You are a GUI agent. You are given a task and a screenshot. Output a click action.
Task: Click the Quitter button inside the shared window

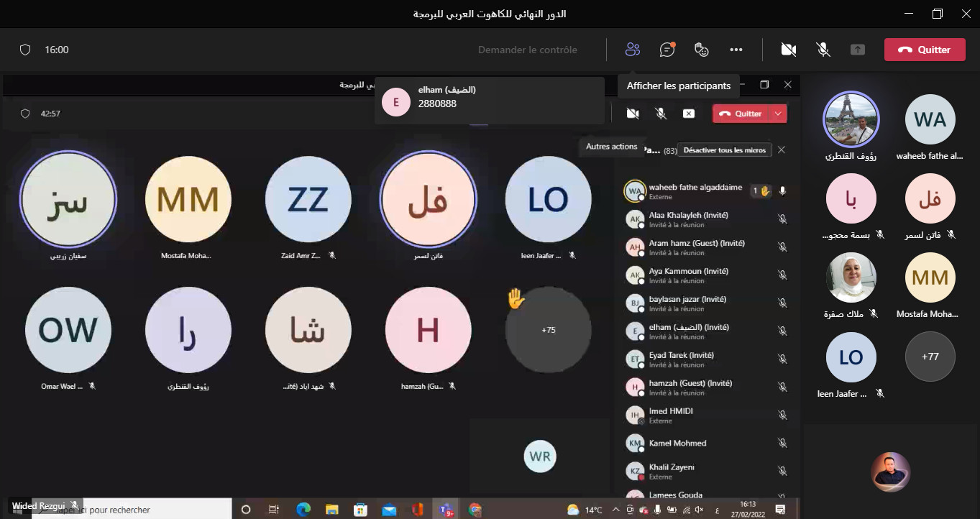click(741, 114)
